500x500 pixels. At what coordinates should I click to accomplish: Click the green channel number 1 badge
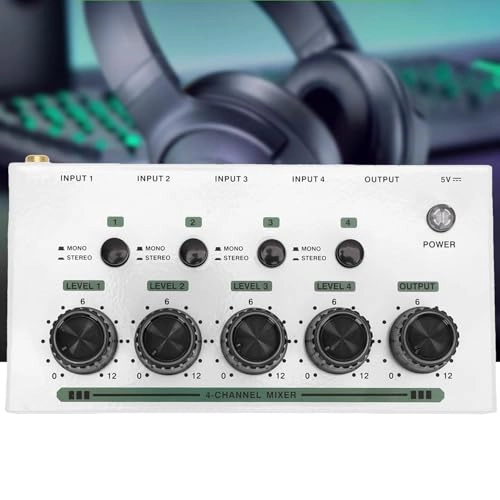pyautogui.click(x=115, y=222)
